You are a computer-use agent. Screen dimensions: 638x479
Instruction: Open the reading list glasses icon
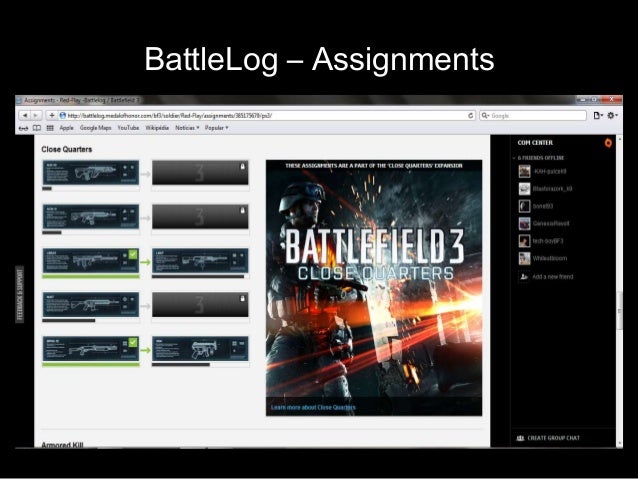(x=24, y=128)
